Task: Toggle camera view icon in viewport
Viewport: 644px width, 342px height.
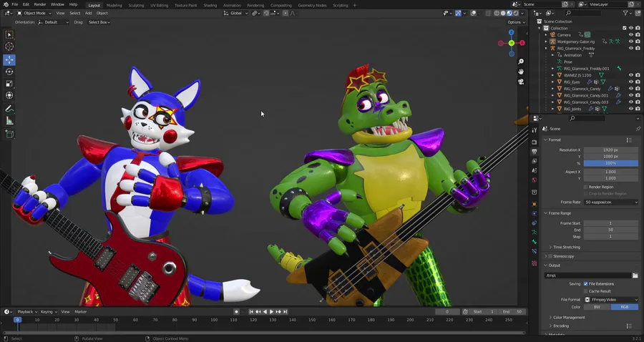Action: pyautogui.click(x=521, y=82)
